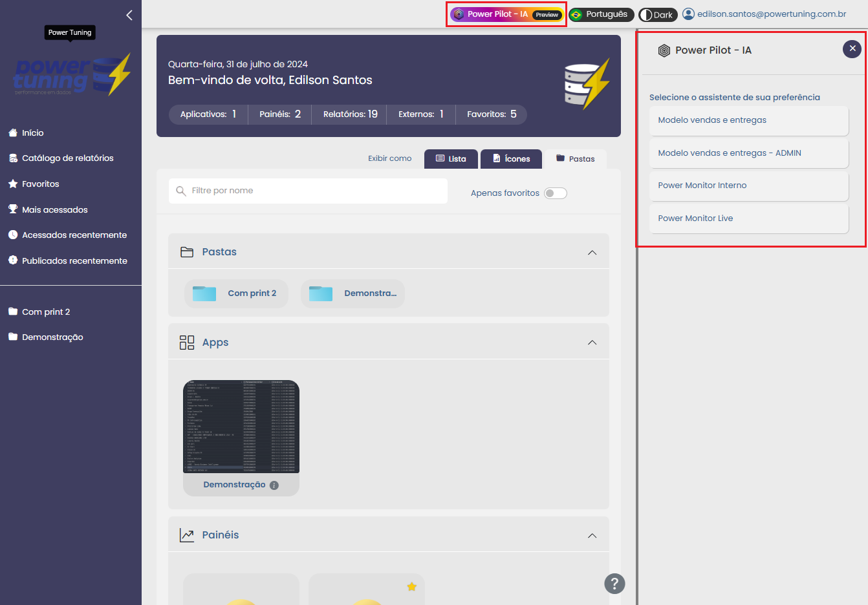This screenshot has width=868, height=605.
Task: Open the Português language selector
Action: coord(600,14)
